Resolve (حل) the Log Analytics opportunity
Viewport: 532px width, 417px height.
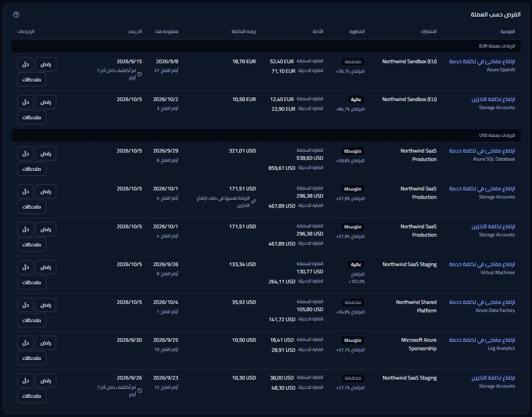26,343
